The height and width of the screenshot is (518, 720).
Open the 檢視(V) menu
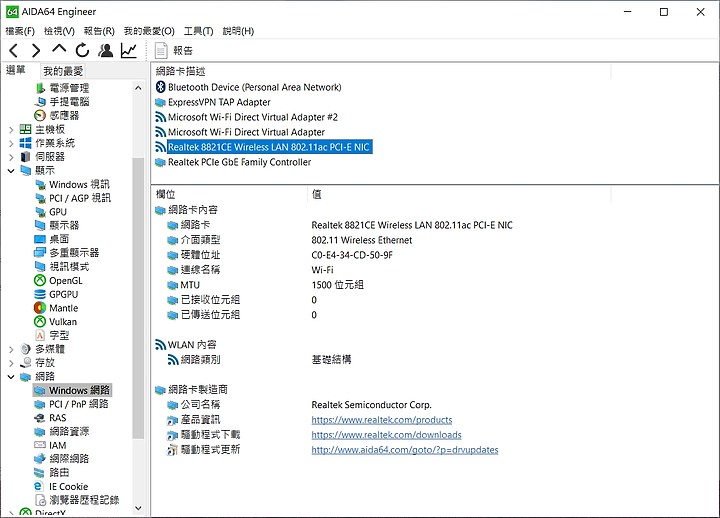click(x=59, y=31)
